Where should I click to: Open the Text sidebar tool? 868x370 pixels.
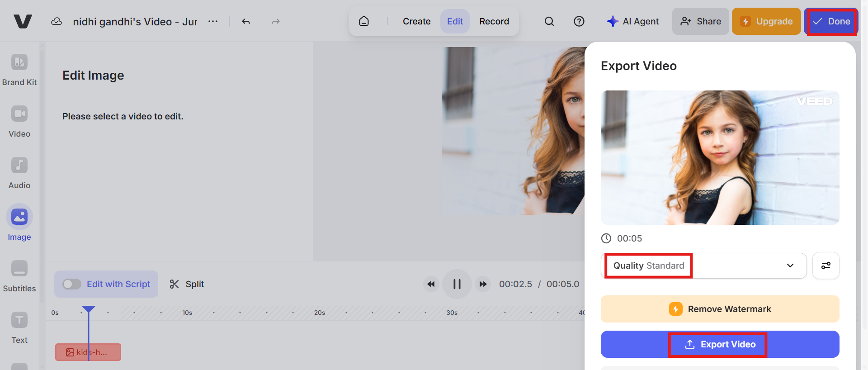click(x=19, y=320)
